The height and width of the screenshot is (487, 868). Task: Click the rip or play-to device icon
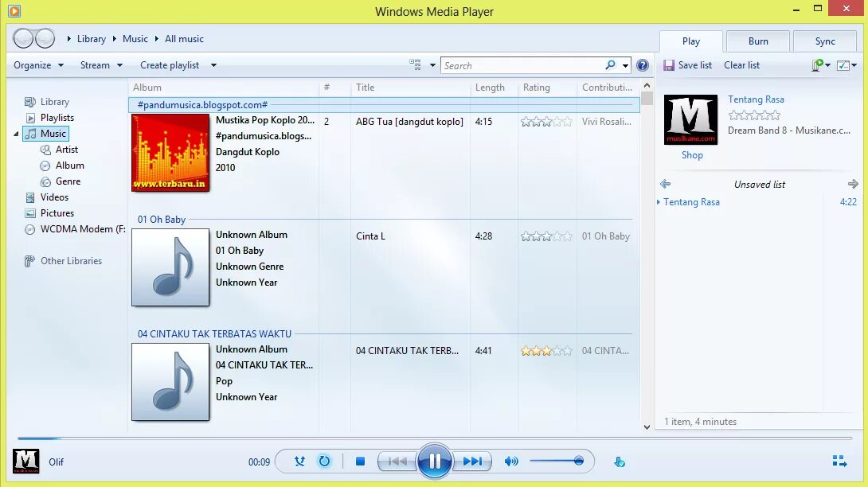click(x=620, y=462)
